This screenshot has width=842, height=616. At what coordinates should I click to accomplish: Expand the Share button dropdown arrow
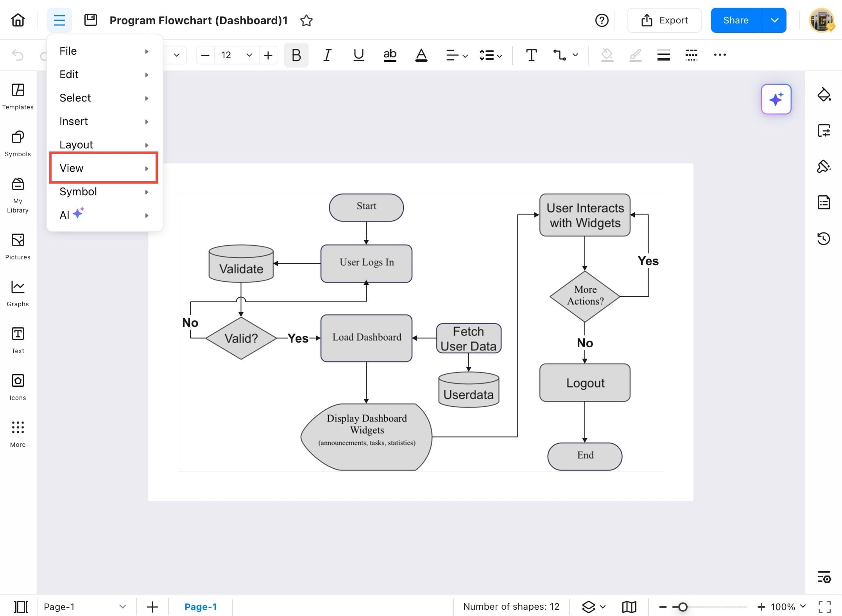pos(774,20)
